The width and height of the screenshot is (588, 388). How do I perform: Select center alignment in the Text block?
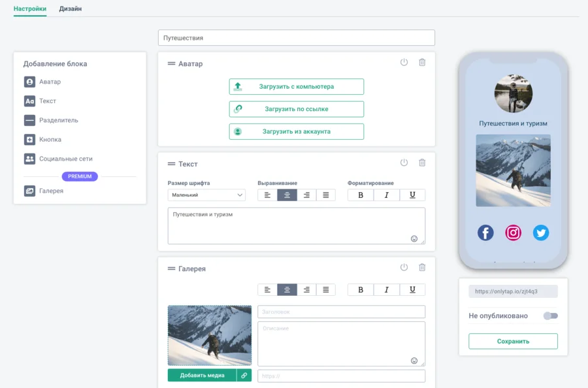(287, 195)
